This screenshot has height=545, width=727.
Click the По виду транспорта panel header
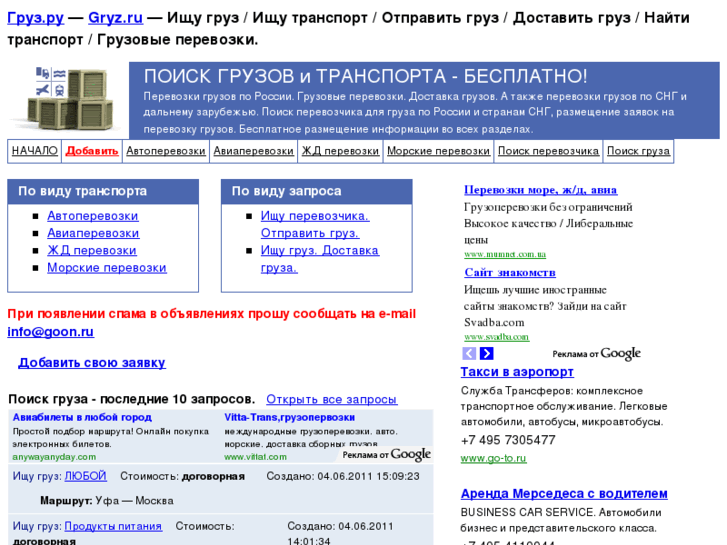[103, 192]
